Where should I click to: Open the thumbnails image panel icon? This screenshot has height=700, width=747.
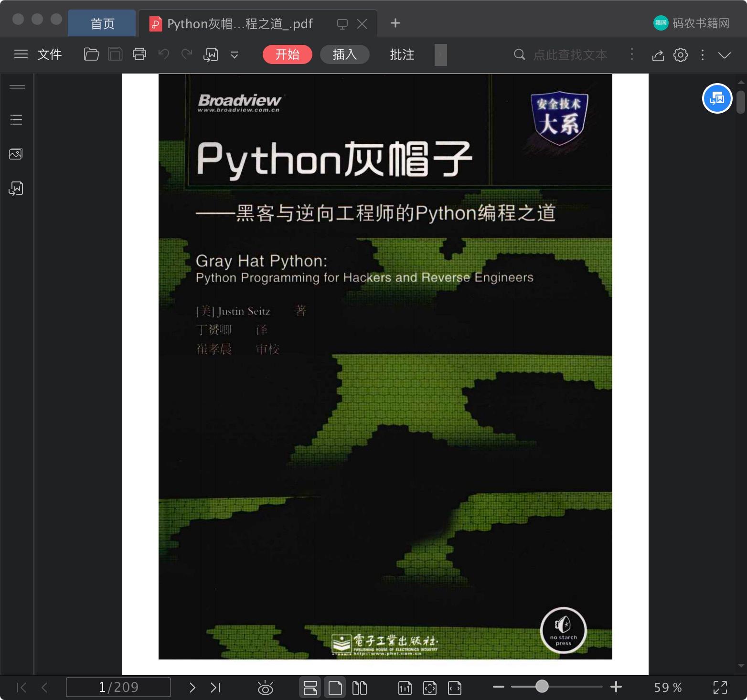pyautogui.click(x=16, y=154)
